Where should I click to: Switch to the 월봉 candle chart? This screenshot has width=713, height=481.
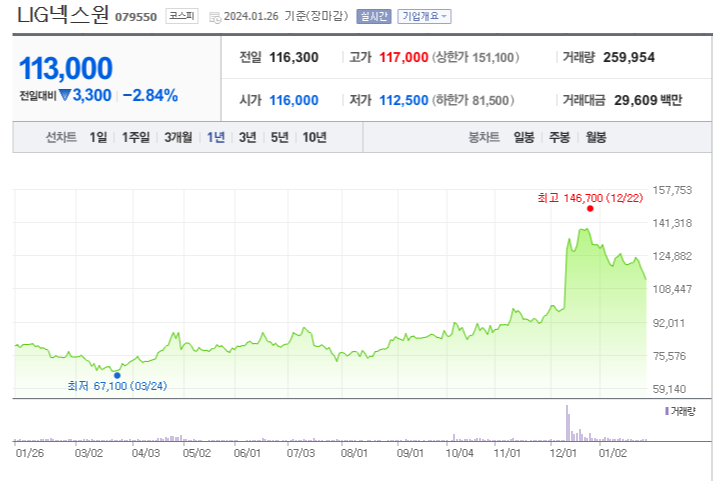point(596,137)
